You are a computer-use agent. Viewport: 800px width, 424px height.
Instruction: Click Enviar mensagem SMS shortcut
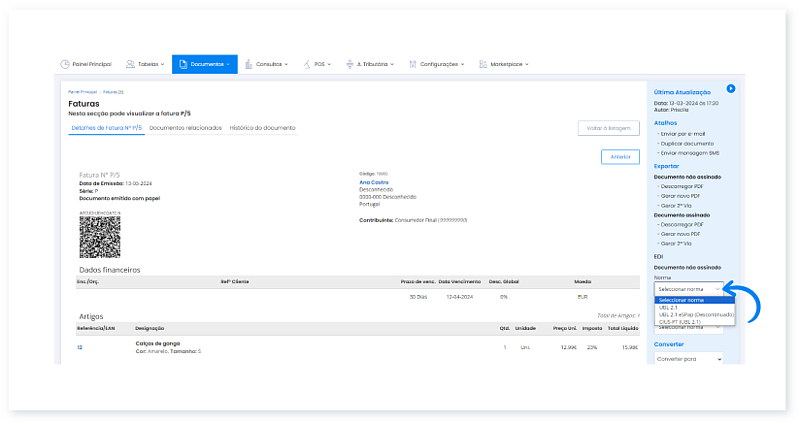pyautogui.click(x=690, y=153)
